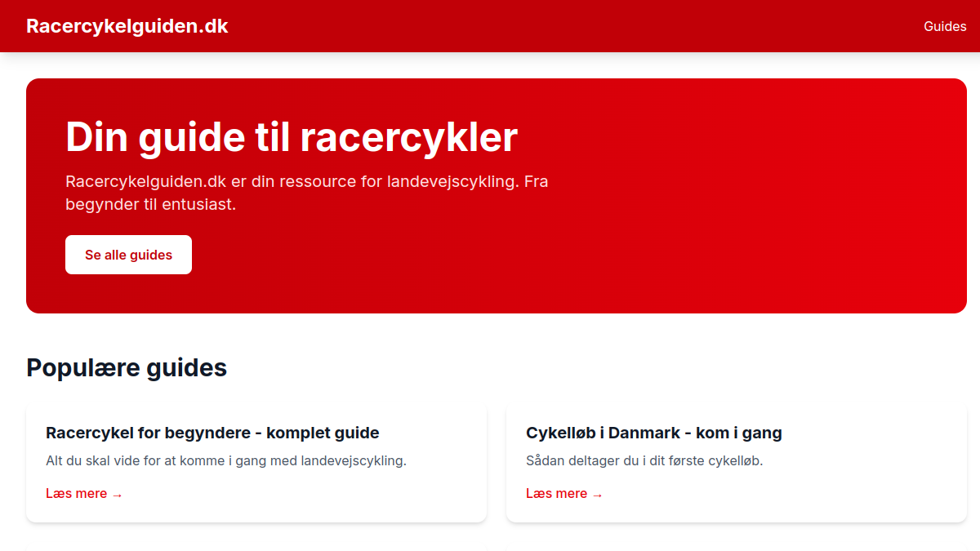This screenshot has height=551, width=980.
Task: Click the "Din guide til racercykler" heading
Action: coord(292,136)
